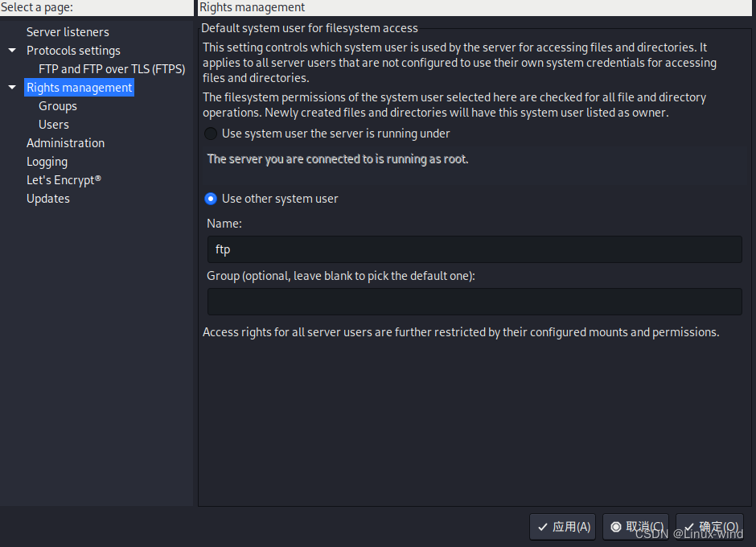Select the Administration page
This screenshot has width=756, height=547.
pyautogui.click(x=65, y=142)
